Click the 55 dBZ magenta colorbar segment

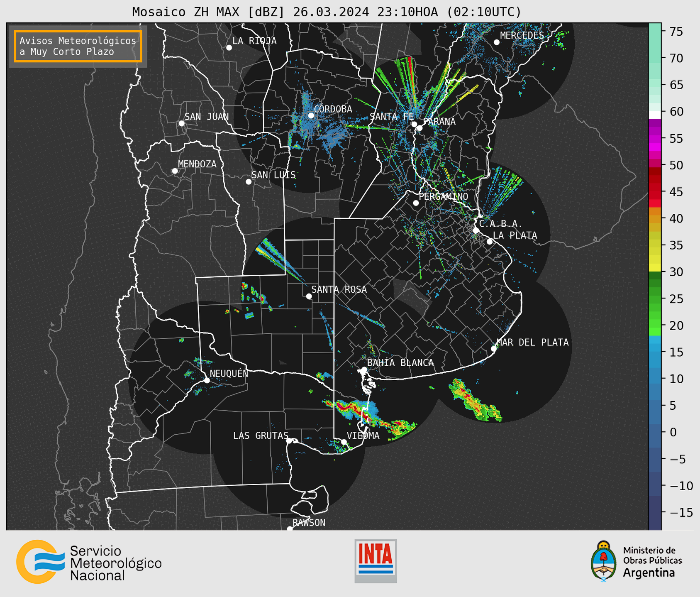(x=655, y=138)
